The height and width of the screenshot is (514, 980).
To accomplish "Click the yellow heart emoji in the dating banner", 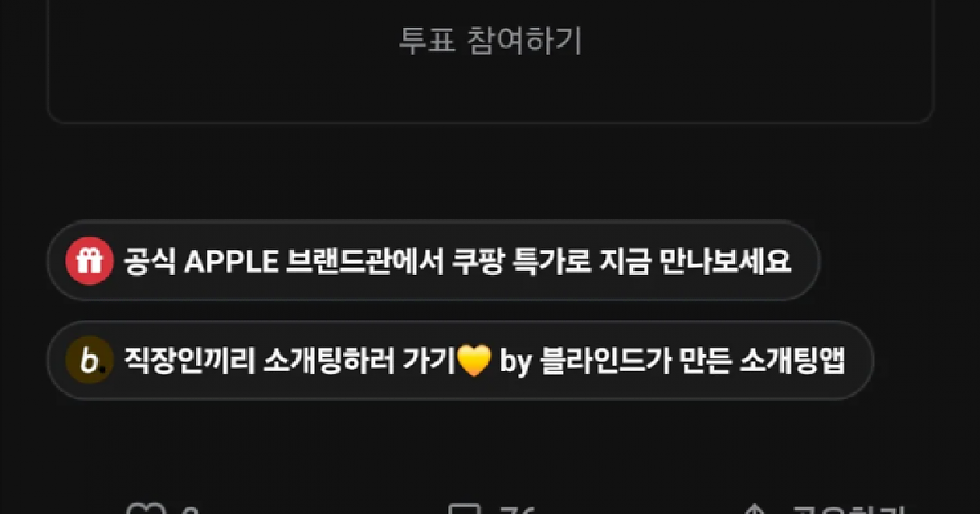I will point(474,361).
